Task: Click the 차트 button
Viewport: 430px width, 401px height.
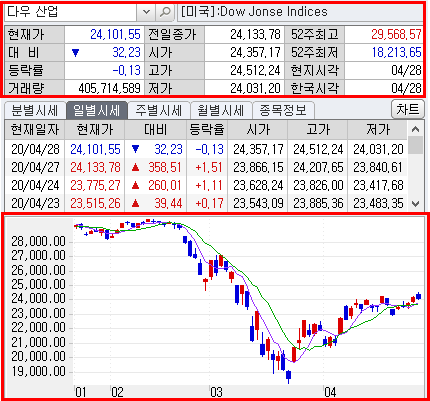Action: point(408,109)
